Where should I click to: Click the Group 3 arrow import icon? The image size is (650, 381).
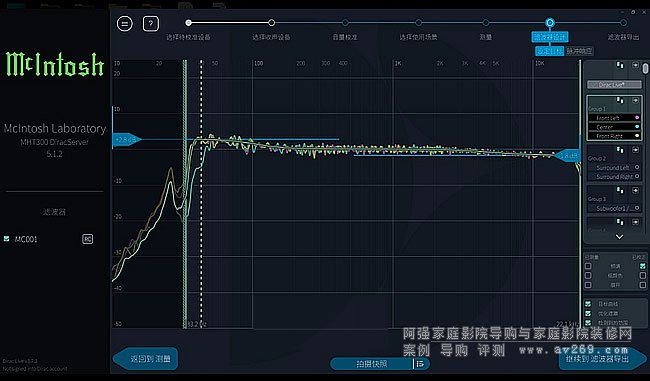(635, 190)
